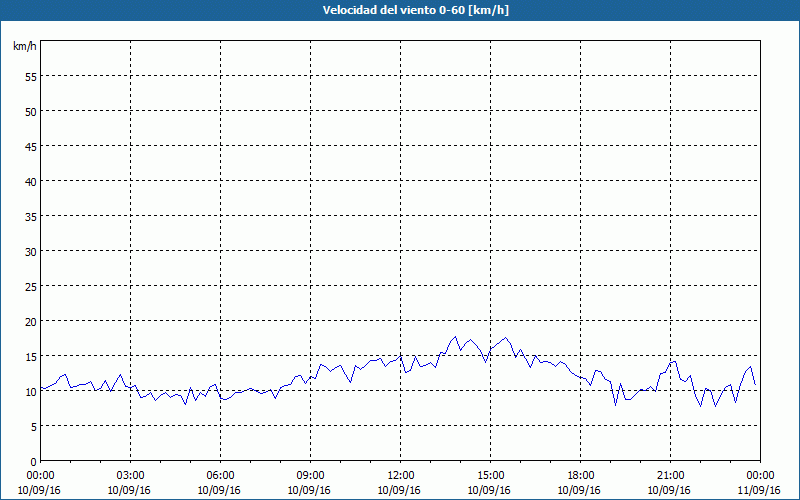The image size is (800, 500).
Task: Click the 06:00 time label
Action: click(x=220, y=476)
